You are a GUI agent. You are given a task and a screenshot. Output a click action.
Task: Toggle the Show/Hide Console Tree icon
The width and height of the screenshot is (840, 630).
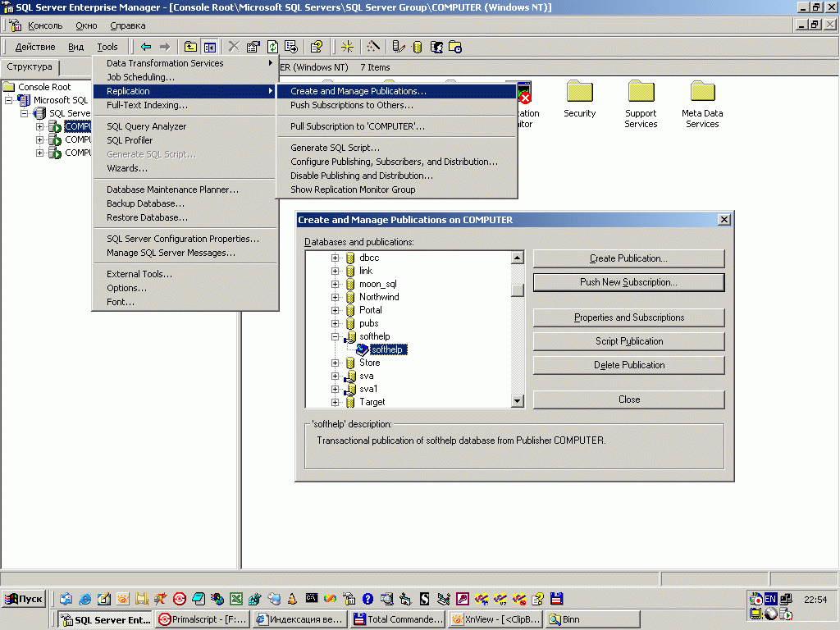click(x=209, y=47)
